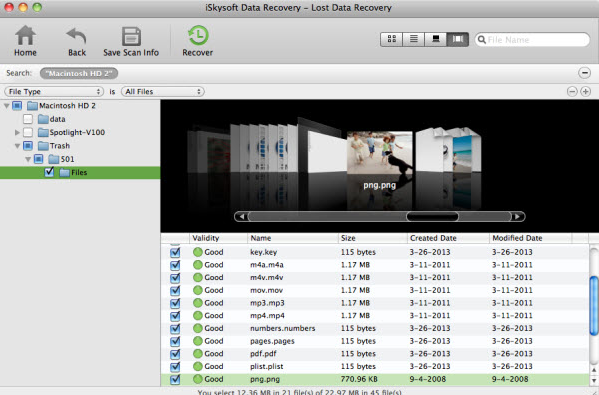
Task: Click the search magnifier icon
Action: tap(482, 40)
